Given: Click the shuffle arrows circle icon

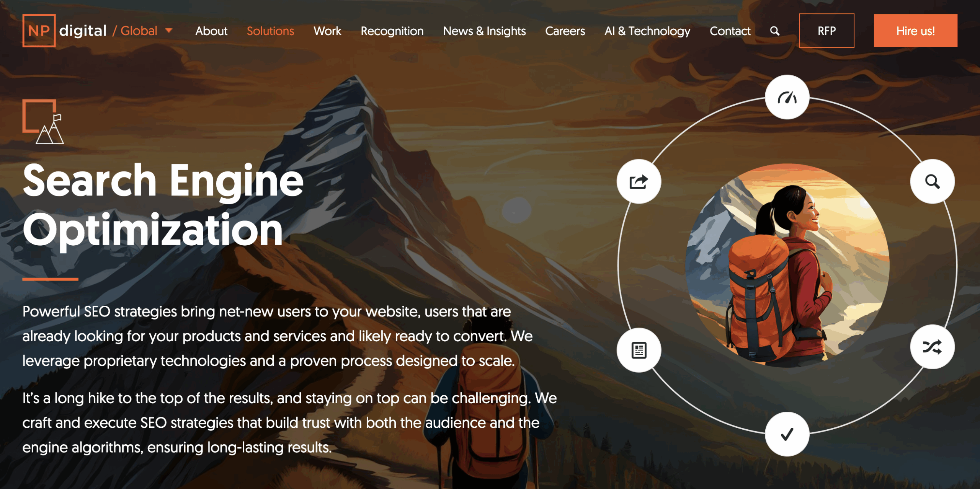Looking at the screenshot, I should click(x=932, y=347).
